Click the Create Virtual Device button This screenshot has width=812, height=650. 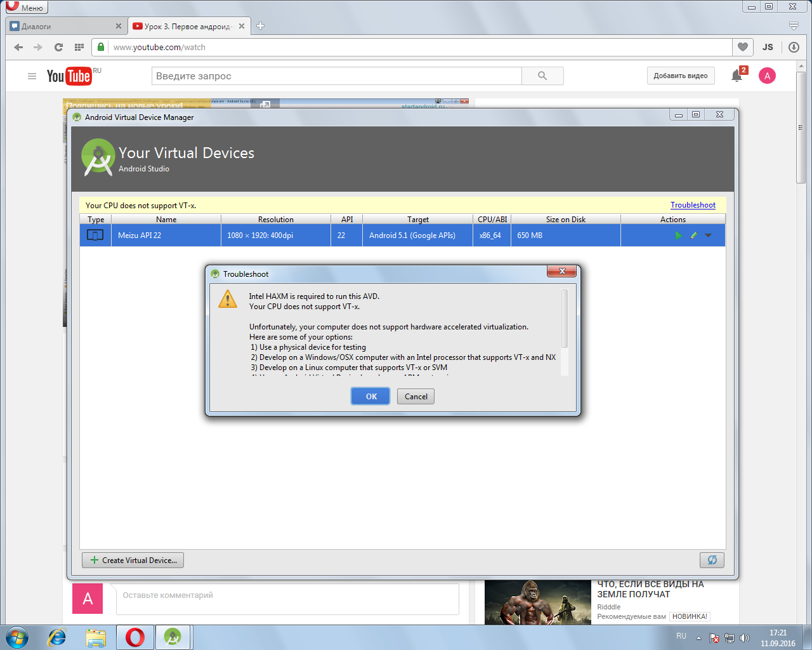(x=133, y=560)
